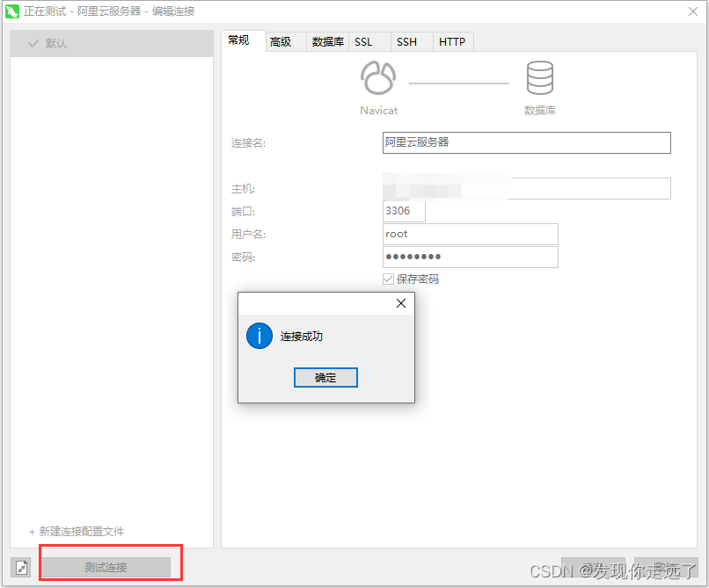Open the 高级 tab
This screenshot has height=588, width=709.
[x=285, y=42]
